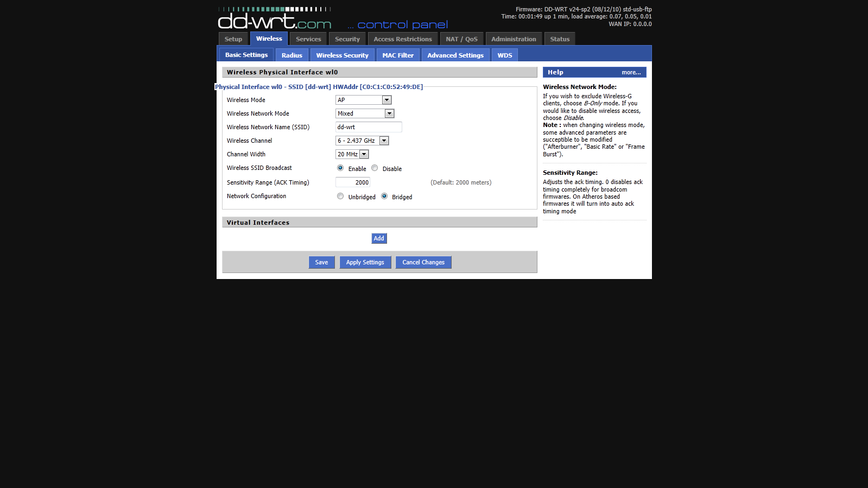Expand Wireless Network Mode dropdown
Viewport: 868px width, 488px height.
(x=365, y=113)
